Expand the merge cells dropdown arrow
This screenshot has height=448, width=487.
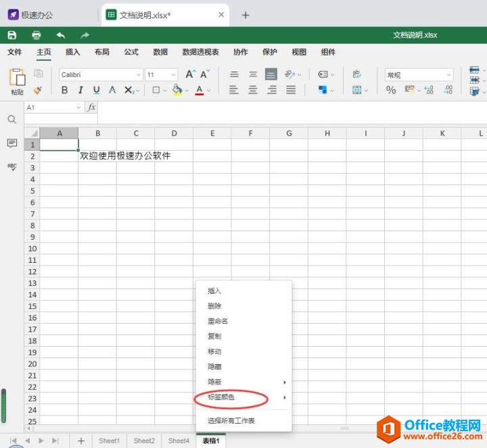click(366, 91)
